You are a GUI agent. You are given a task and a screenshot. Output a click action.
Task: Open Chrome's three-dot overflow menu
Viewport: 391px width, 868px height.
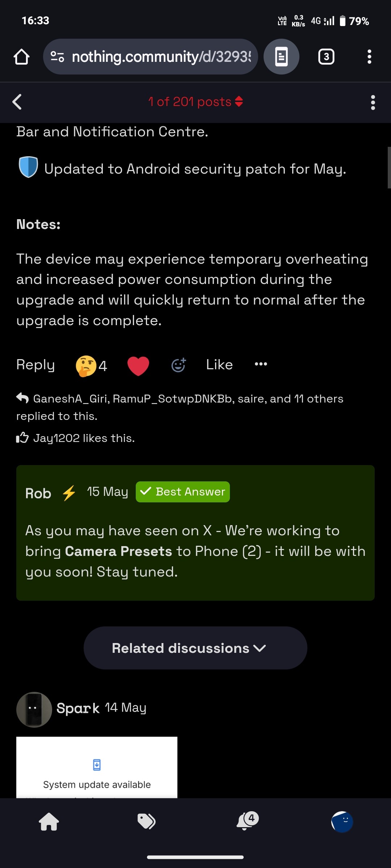tap(369, 57)
